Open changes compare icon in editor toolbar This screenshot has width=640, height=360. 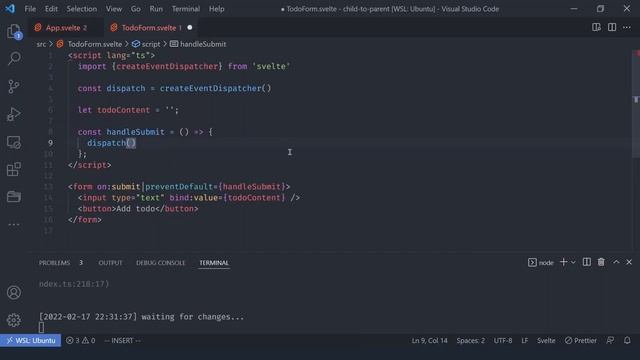click(596, 27)
